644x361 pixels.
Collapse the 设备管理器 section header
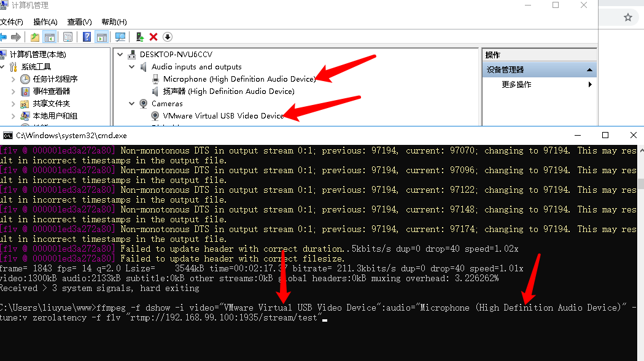589,69
